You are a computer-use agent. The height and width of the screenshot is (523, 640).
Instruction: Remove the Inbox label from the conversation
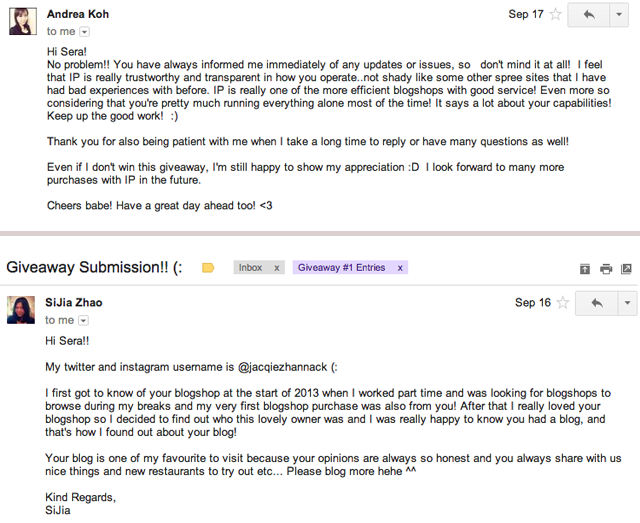277,268
